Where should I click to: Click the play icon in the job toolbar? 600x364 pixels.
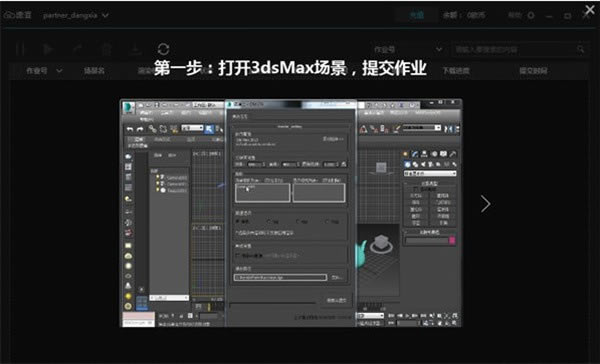tap(48, 49)
